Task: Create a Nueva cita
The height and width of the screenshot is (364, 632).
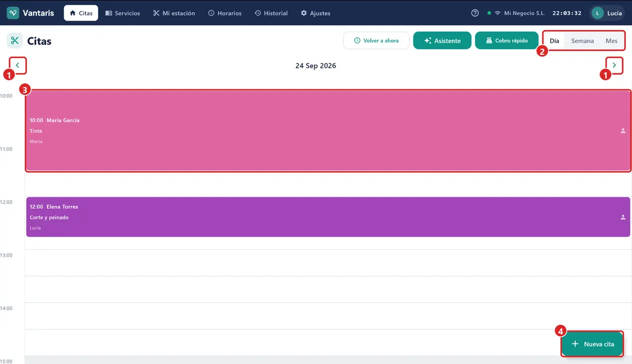Action: pos(592,344)
